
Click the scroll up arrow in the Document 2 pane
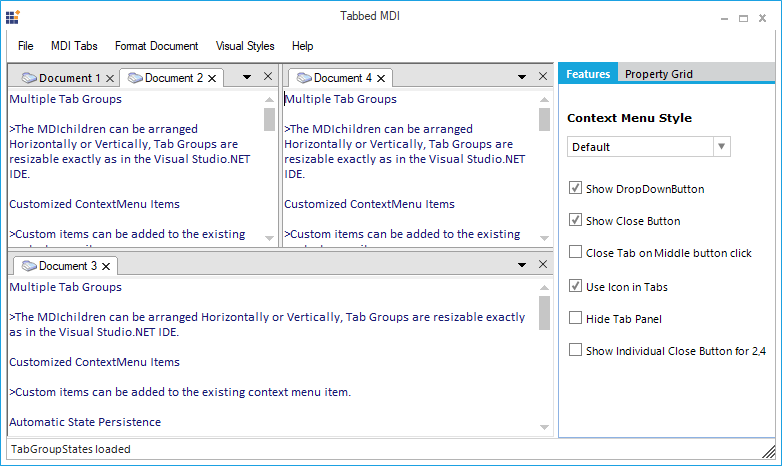(x=269, y=99)
